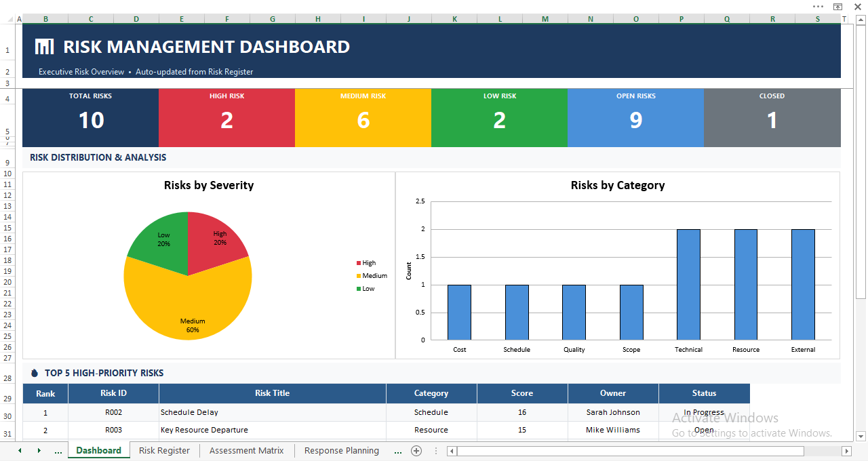Viewport: 868px width, 461px height.
Task: Click the Scope bar in category chart
Action: [x=631, y=313]
